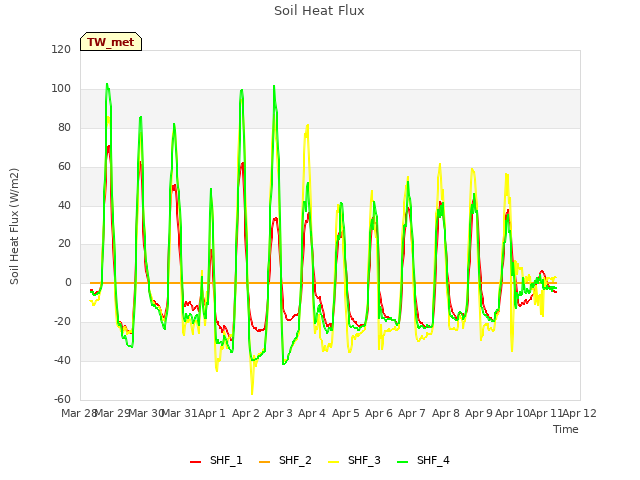
Task: Click the green SHF_4 peak near 102 on Apr 3
Action: tap(274, 86)
